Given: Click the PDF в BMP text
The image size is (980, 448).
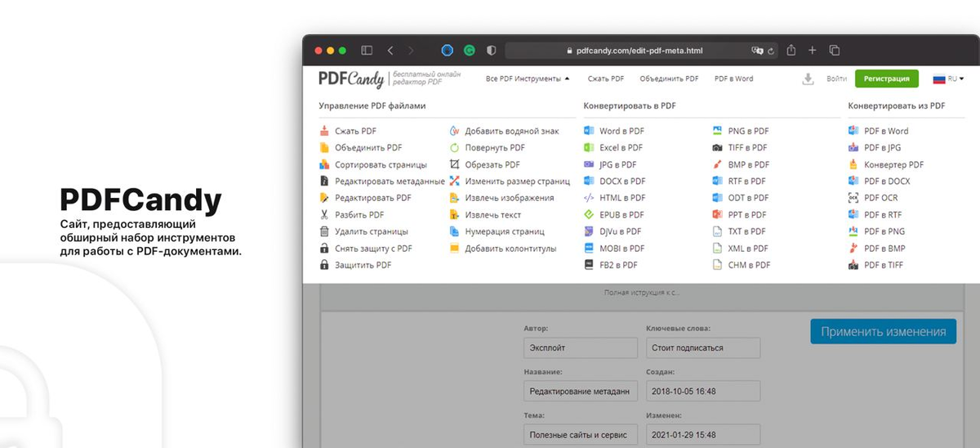Looking at the screenshot, I should coord(884,249).
